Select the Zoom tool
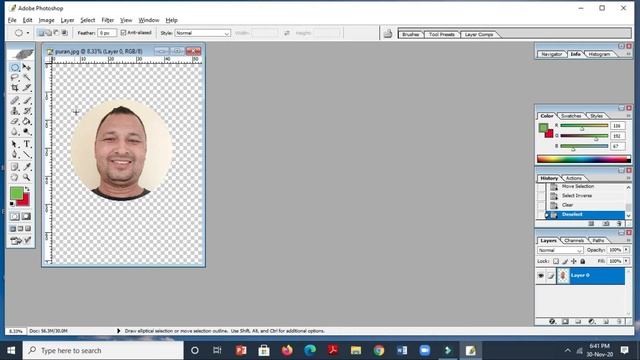 pos(27,177)
